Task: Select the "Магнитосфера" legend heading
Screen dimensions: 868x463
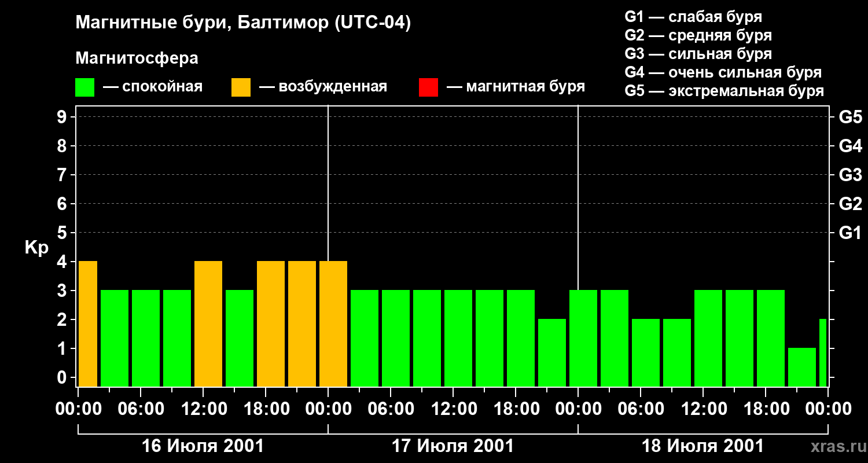Action: pos(137,58)
